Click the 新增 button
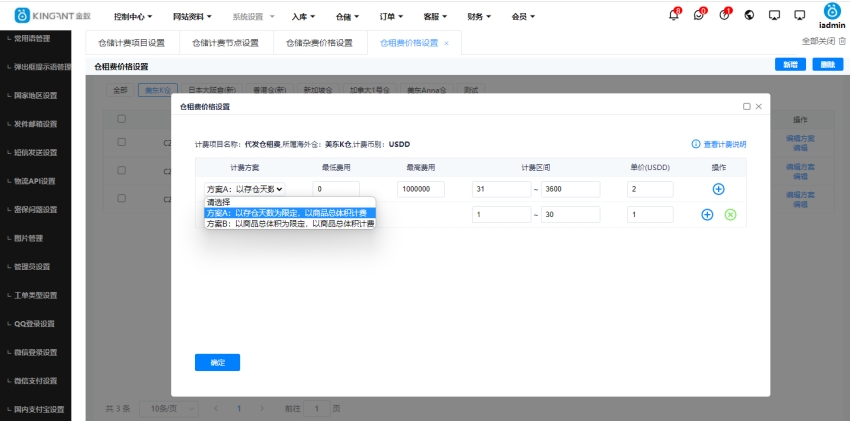Screen dimensions: 851x422 click(x=790, y=65)
